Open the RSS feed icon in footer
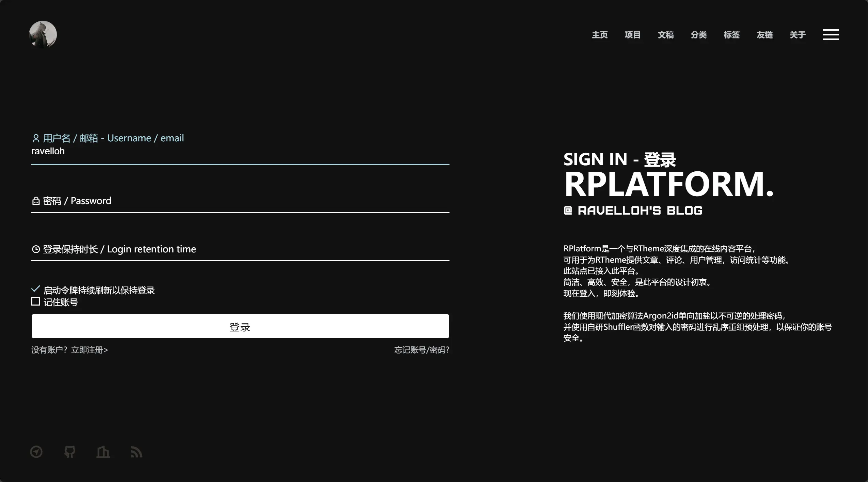The image size is (868, 482). click(x=137, y=452)
